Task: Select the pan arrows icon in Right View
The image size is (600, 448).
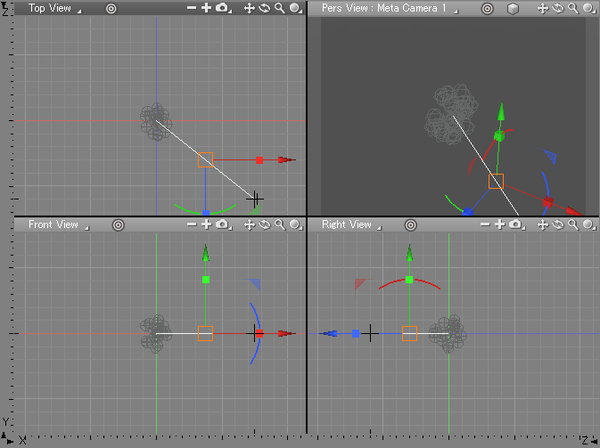Action: click(x=543, y=225)
